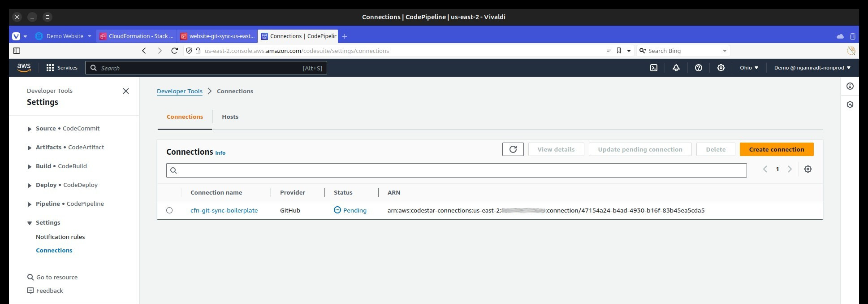The width and height of the screenshot is (868, 304).
Task: Close the Developer Tools side navigation
Action: pos(126,91)
